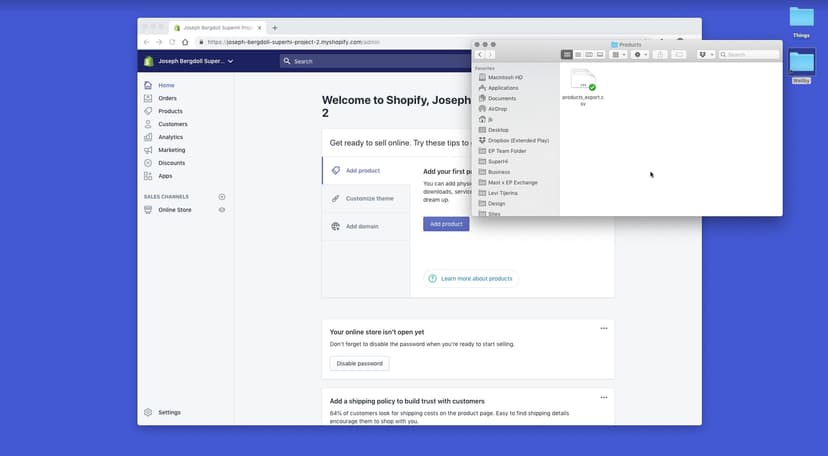Expand the Joseph Bergdoll store name dropdown
Screen dimensions: 828x456
tap(195, 61)
